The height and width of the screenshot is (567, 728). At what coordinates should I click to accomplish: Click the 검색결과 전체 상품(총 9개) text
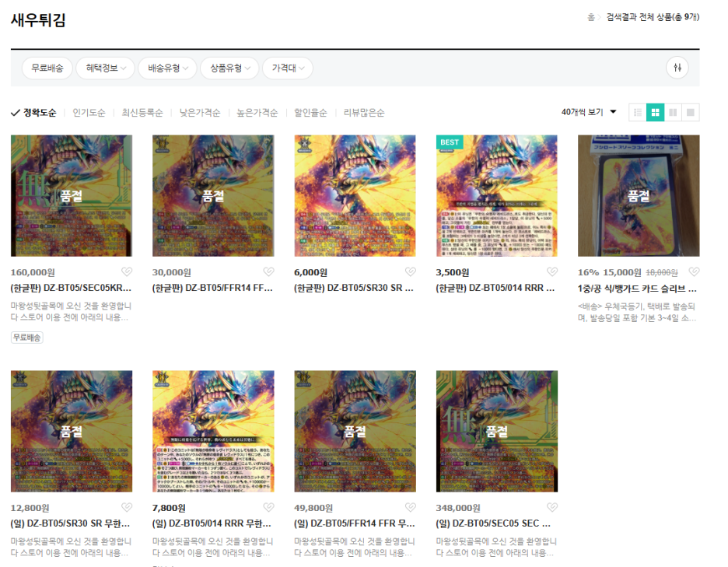coord(653,17)
